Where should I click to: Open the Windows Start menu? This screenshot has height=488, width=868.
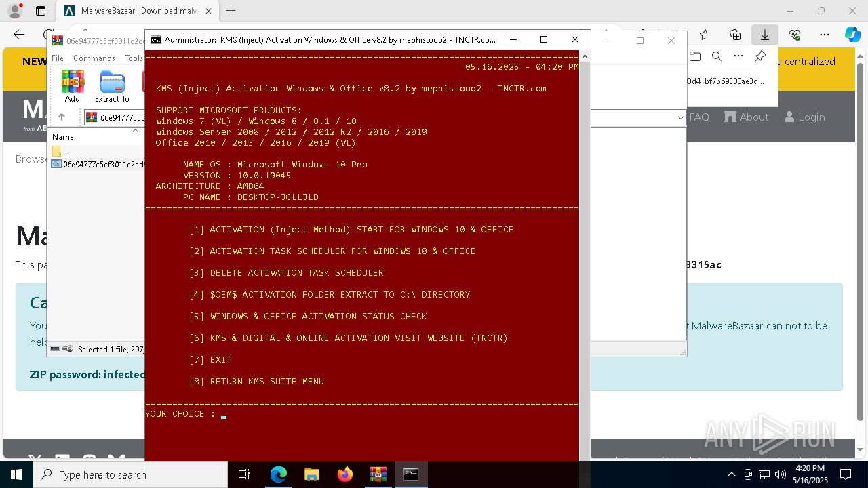[16, 474]
